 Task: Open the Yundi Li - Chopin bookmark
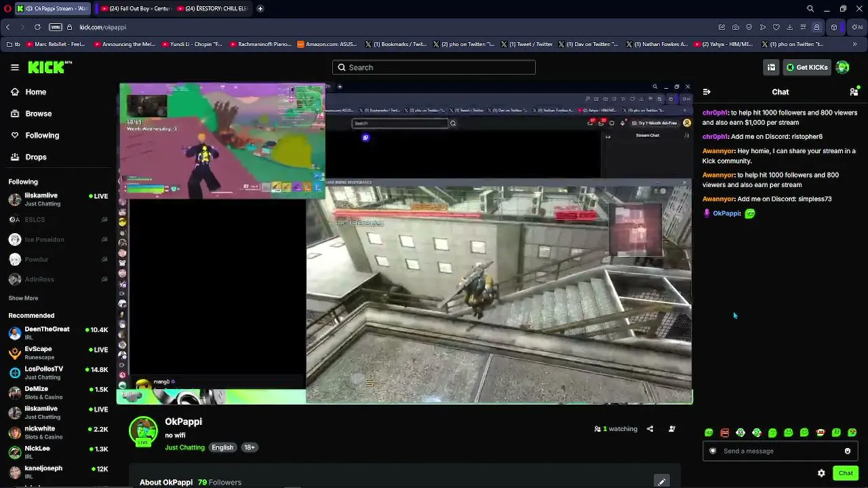point(192,44)
